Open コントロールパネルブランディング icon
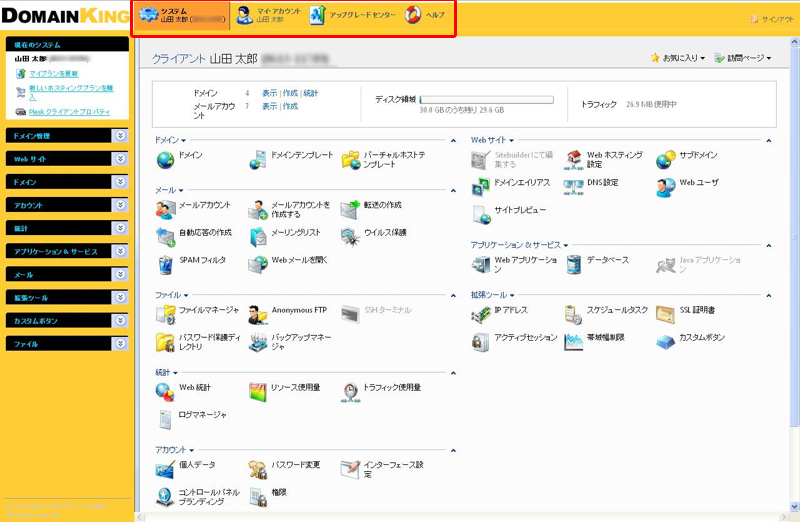The image size is (800, 522). coord(165,498)
